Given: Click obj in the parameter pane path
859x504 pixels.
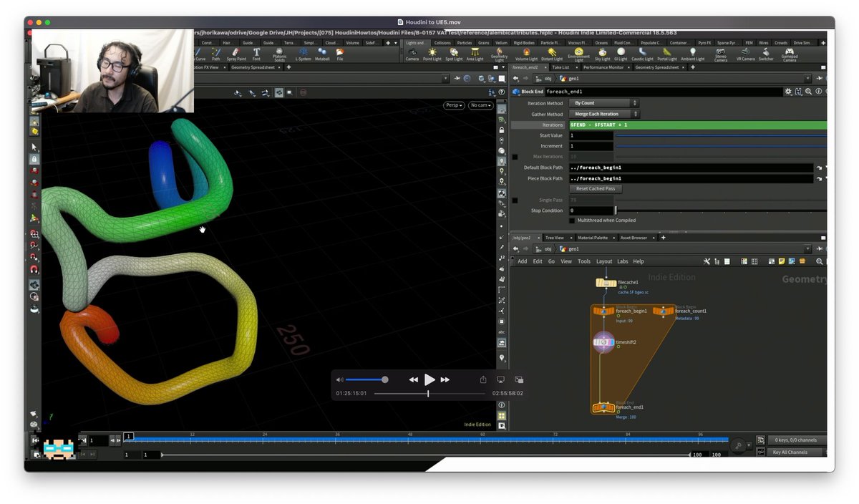Looking at the screenshot, I should coord(548,79).
